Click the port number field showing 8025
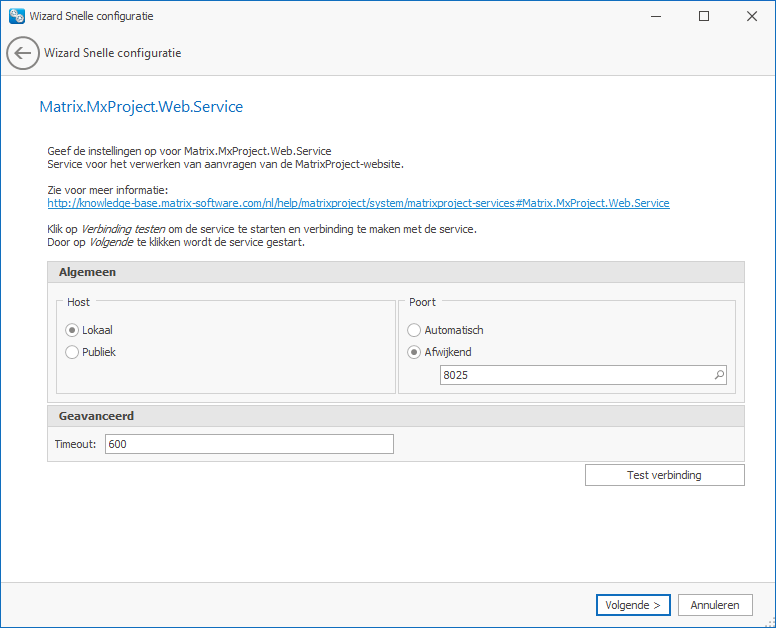This screenshot has height=628, width=776. pyautogui.click(x=573, y=375)
